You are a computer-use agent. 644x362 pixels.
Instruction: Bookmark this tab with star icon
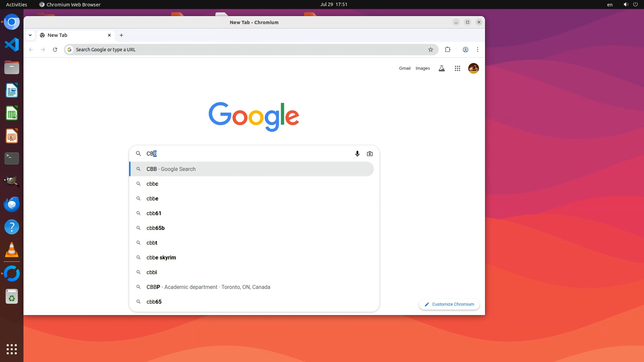coord(430,50)
